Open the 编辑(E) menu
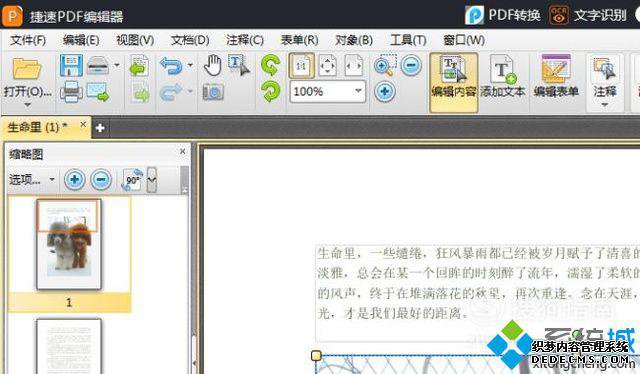Screen dimensions: 640x374 tap(81, 40)
